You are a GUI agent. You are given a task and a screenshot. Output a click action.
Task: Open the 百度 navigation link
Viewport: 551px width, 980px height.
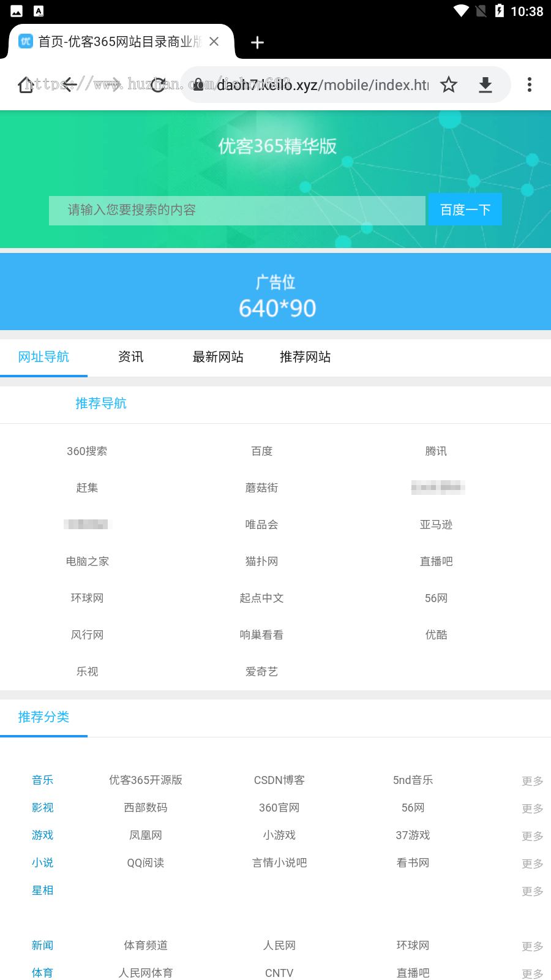tap(262, 451)
